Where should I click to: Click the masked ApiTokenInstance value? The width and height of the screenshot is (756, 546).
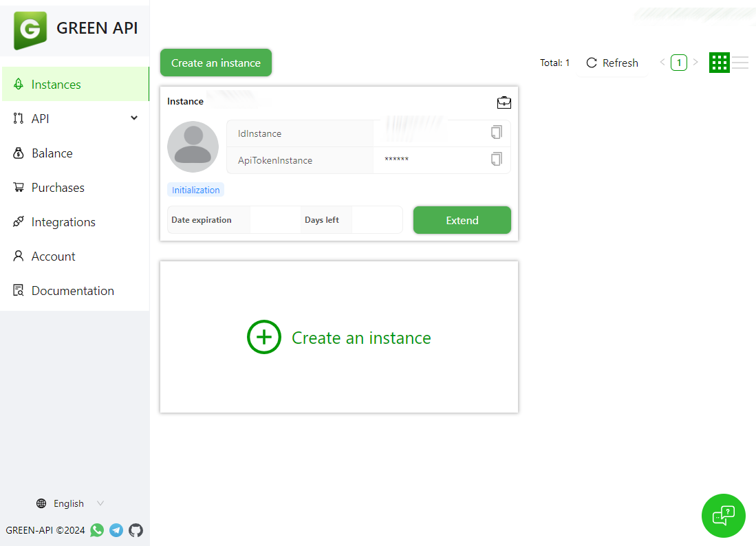pyautogui.click(x=396, y=159)
